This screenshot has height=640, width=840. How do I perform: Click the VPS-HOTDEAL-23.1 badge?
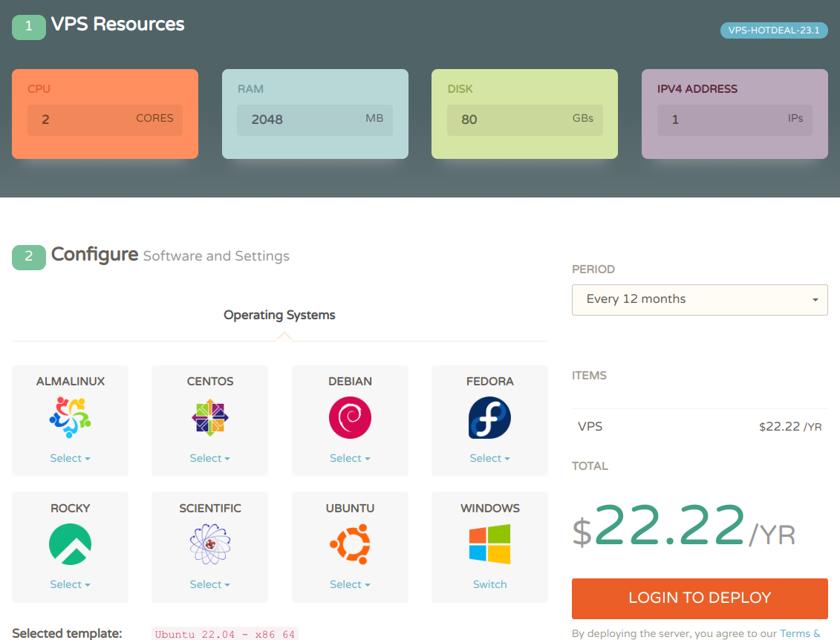click(774, 30)
